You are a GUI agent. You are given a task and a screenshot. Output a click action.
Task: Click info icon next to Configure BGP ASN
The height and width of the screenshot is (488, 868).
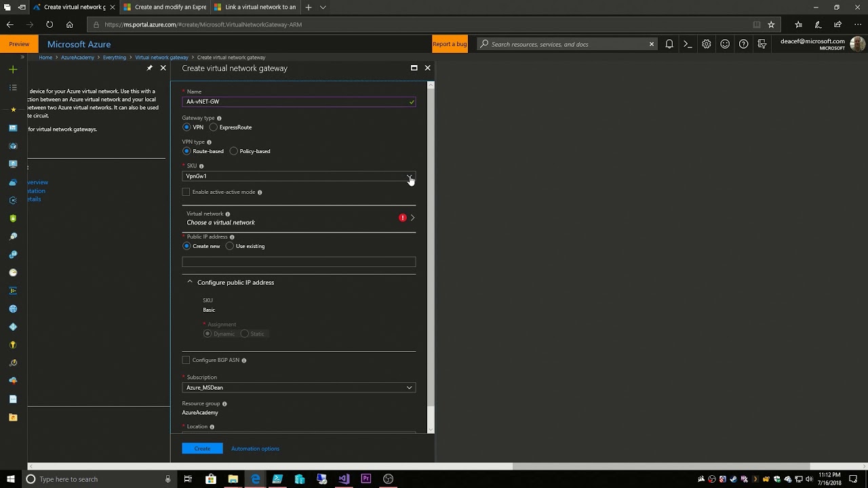tap(244, 361)
